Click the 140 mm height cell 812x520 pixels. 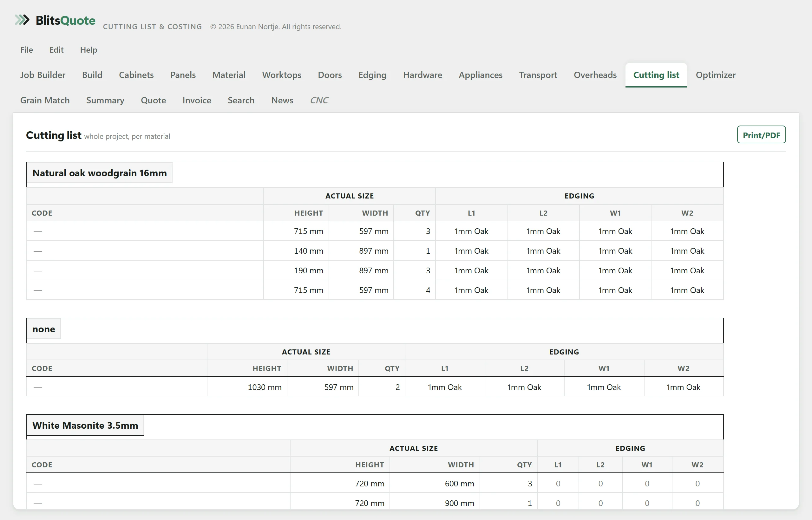point(296,251)
